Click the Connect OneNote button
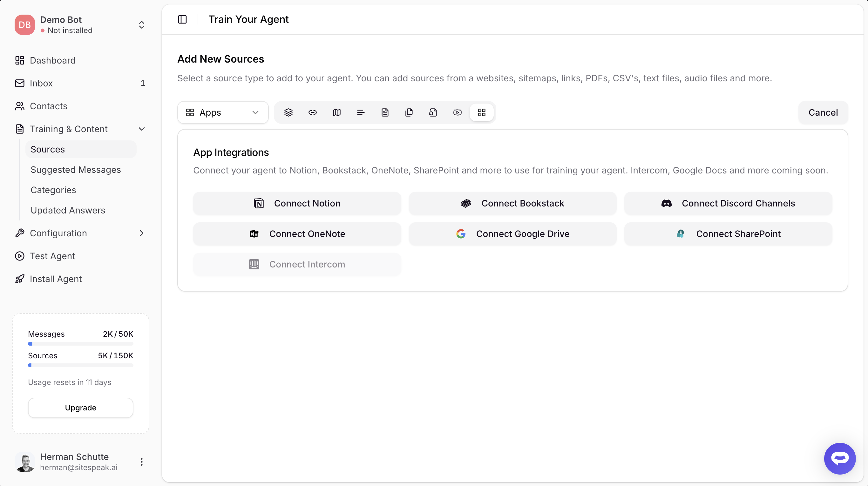 pyautogui.click(x=297, y=234)
